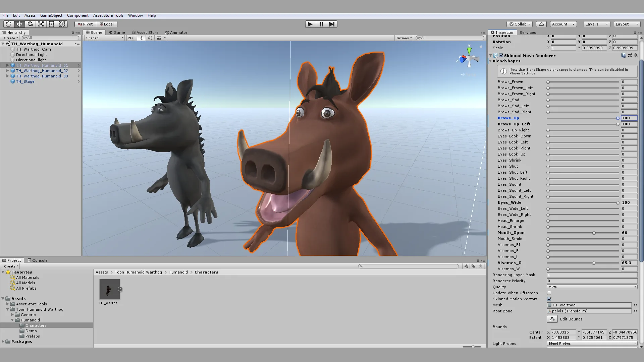Click Edit Bounds icon button
The image size is (644, 362).
tap(552, 319)
